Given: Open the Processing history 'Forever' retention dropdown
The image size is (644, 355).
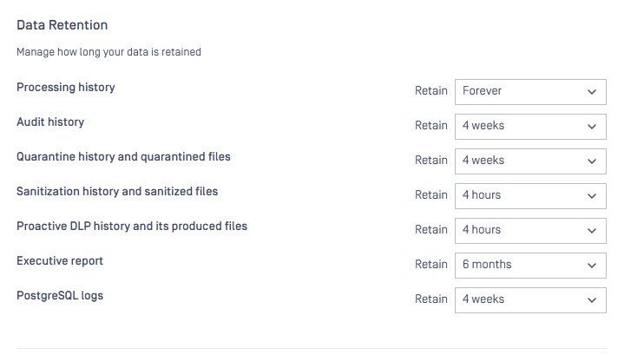Looking at the screenshot, I should [521, 91].
